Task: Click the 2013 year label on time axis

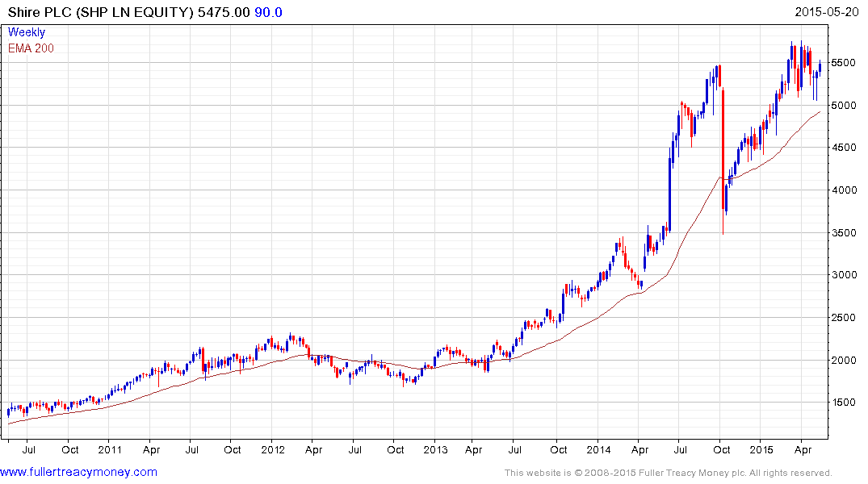Action: pos(435,449)
